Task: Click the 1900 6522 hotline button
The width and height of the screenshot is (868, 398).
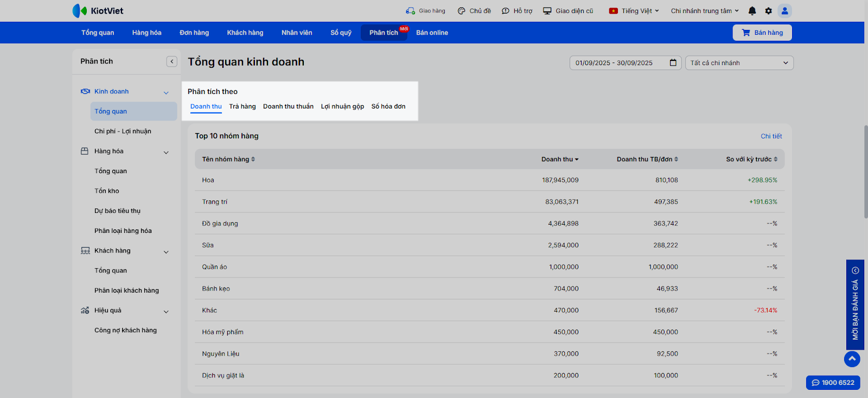Action: pyautogui.click(x=833, y=383)
